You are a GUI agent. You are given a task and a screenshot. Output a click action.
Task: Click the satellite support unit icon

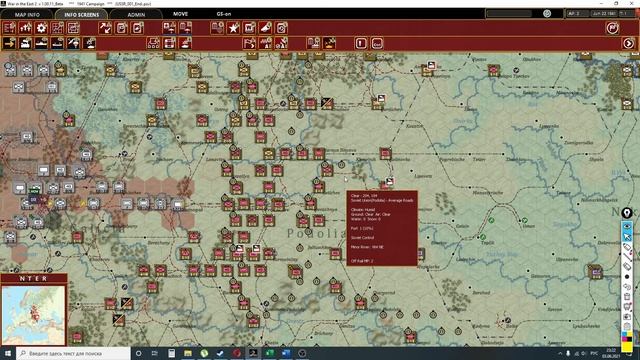tap(281, 43)
